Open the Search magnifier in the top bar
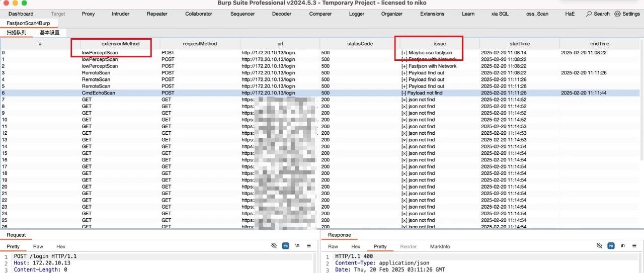Viewport: 644px width, 273px height. coord(598,14)
